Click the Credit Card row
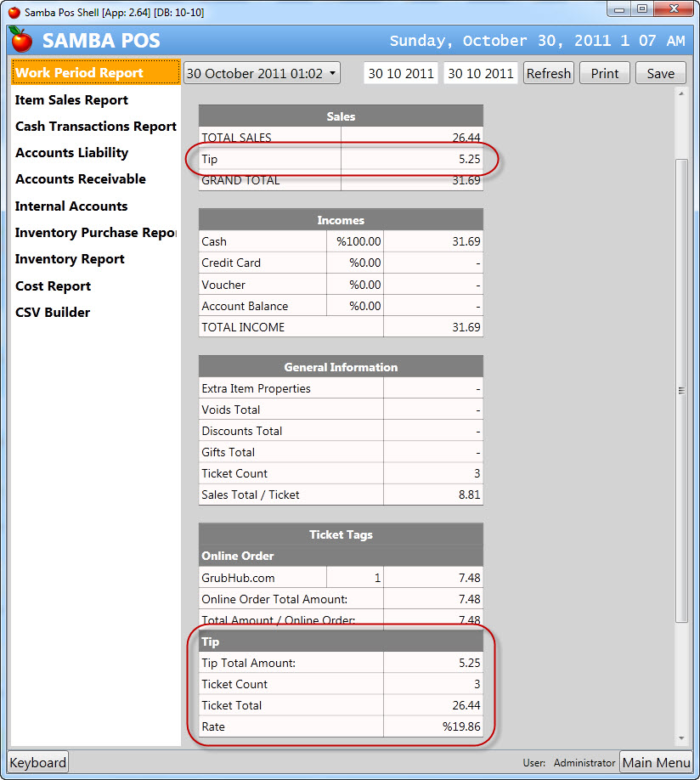The width and height of the screenshot is (700, 780). tap(341, 263)
